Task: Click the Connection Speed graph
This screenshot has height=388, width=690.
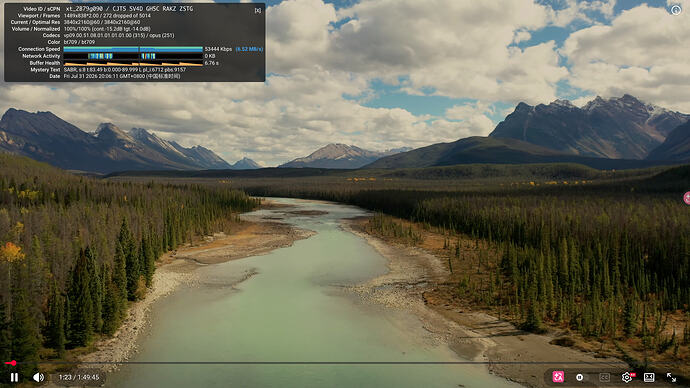Action: (x=133, y=49)
